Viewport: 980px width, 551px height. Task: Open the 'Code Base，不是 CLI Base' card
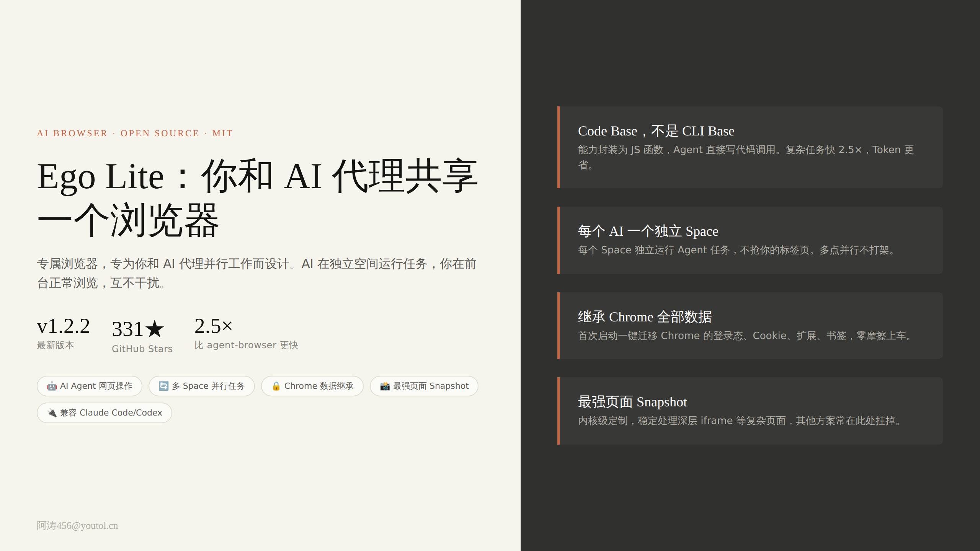(x=750, y=147)
